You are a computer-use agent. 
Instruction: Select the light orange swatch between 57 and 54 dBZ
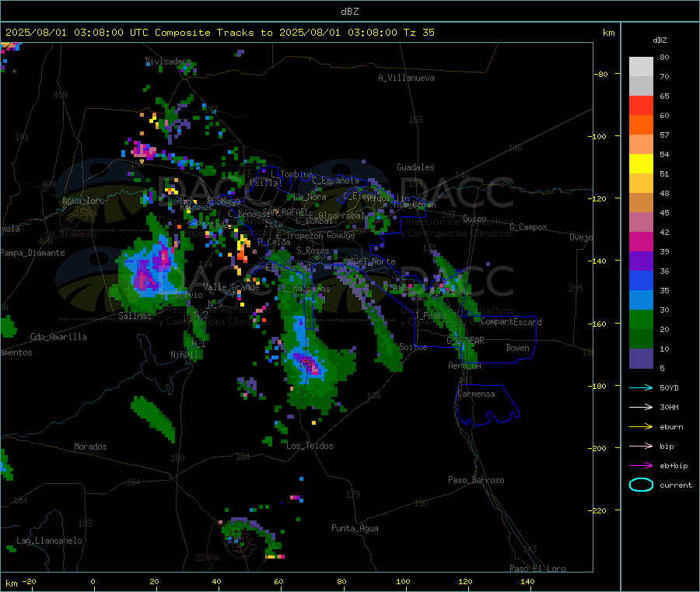point(641,145)
